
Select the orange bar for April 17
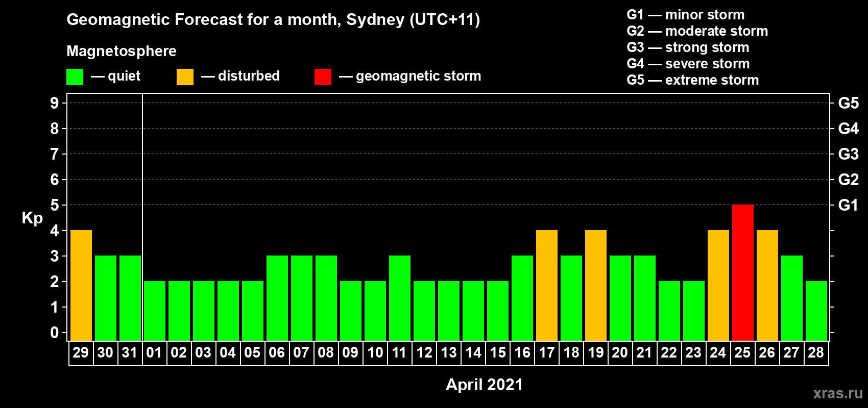click(x=547, y=285)
